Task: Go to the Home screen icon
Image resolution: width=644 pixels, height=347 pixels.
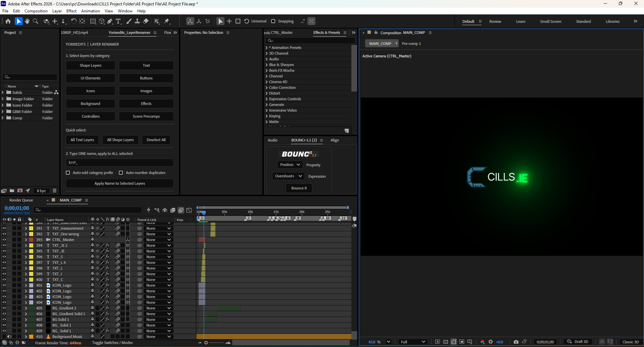Action: (x=8, y=21)
